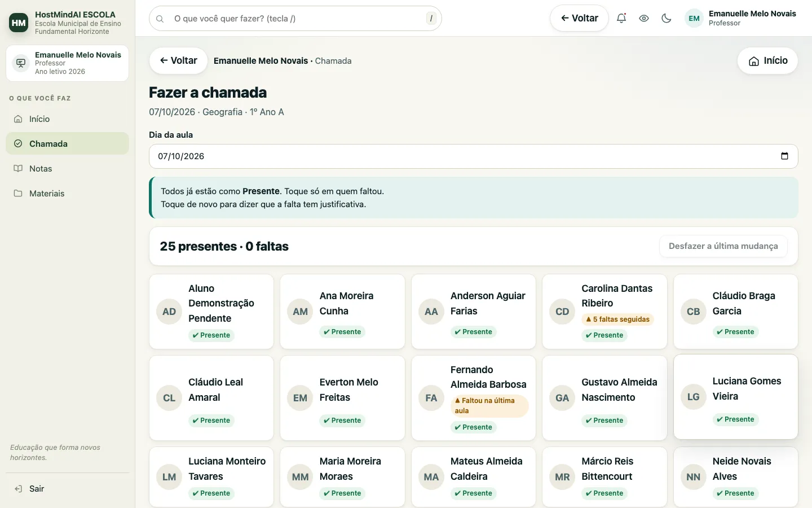This screenshot has width=812, height=508.
Task: Click the CL avatar of Cláudio Leal
Action: point(169,398)
